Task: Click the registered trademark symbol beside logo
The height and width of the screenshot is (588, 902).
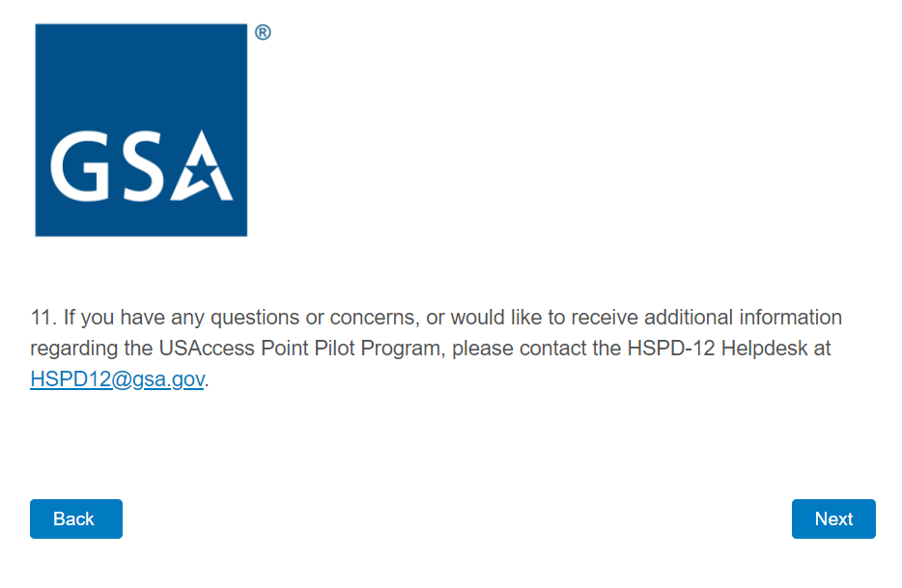Action: coord(263,33)
